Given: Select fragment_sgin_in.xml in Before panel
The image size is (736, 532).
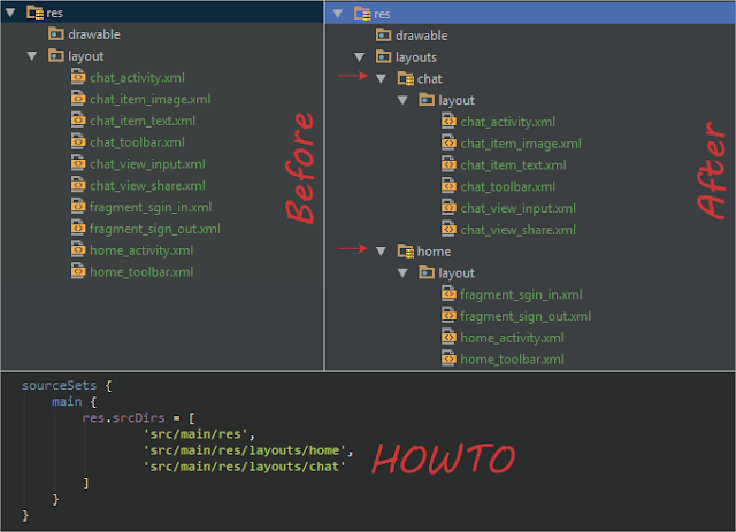Looking at the screenshot, I should [151, 208].
